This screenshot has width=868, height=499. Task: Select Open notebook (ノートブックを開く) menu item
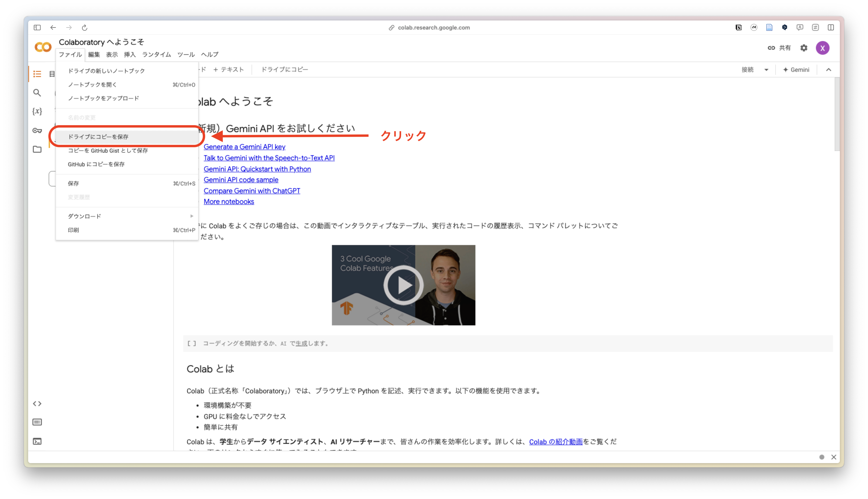(x=127, y=84)
